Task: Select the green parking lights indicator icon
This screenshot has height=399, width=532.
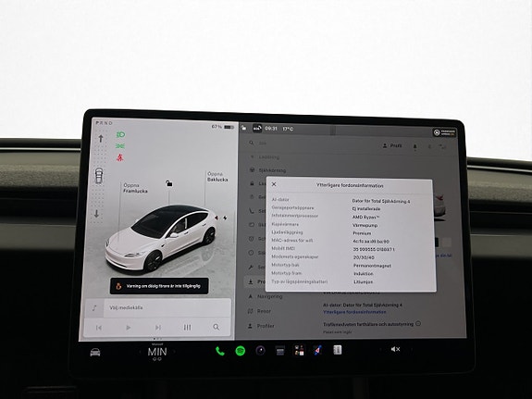Action: [120, 146]
